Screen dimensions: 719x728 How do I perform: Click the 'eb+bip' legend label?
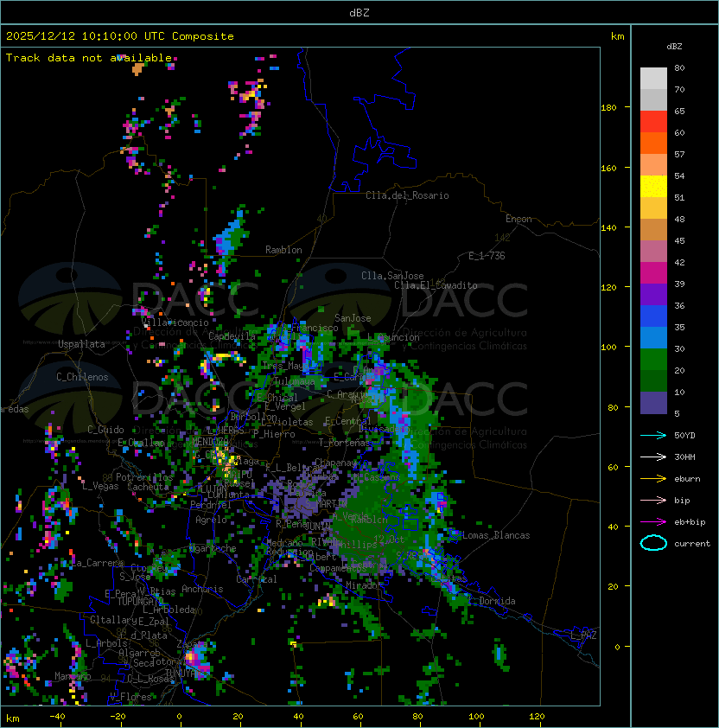[x=690, y=522]
